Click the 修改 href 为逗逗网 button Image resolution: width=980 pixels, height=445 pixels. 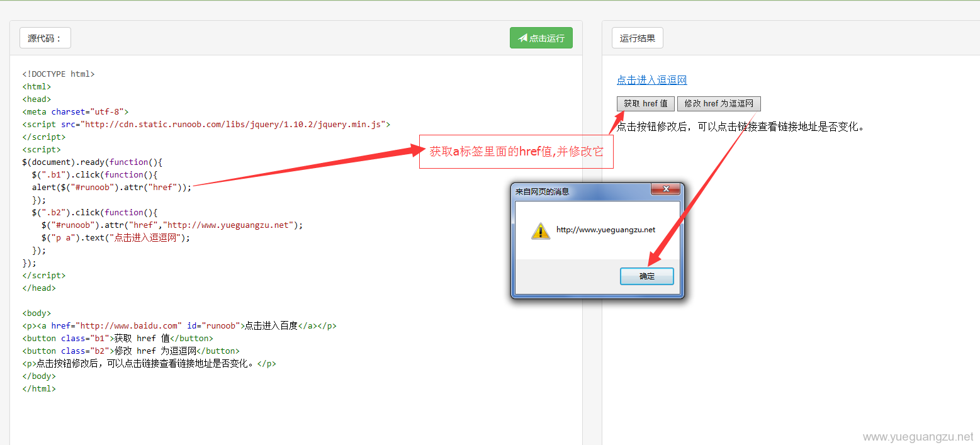(x=719, y=103)
